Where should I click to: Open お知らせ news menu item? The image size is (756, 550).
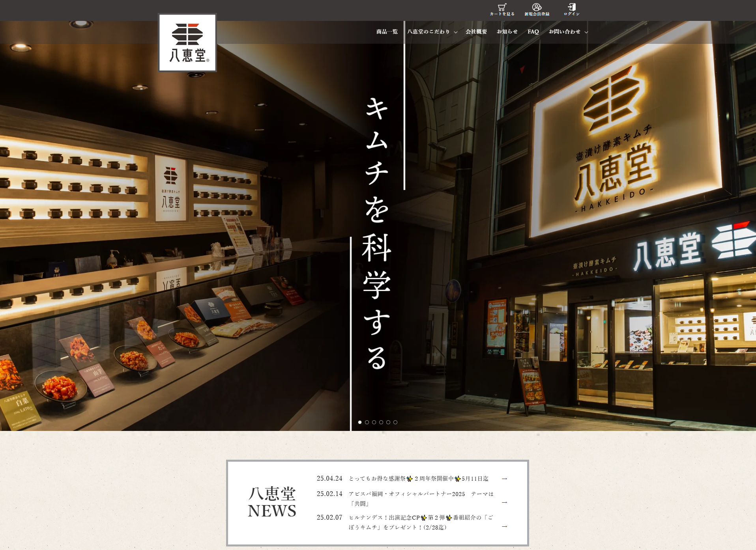pos(507,32)
